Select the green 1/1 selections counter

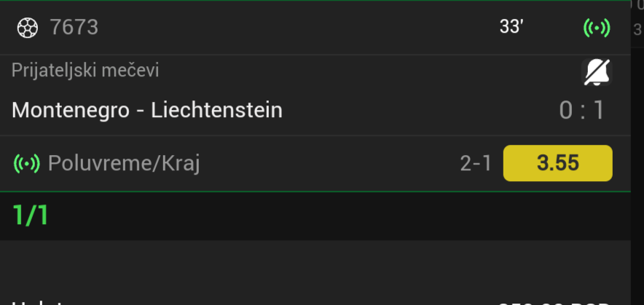tap(31, 215)
